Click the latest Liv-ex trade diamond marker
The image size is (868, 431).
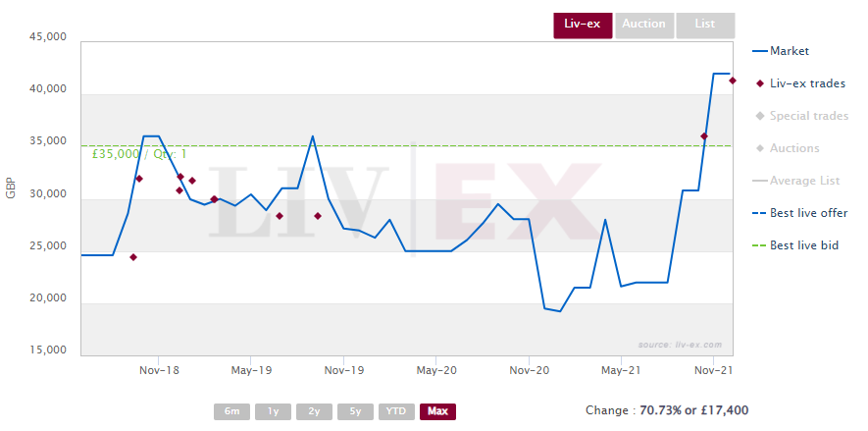(x=733, y=81)
